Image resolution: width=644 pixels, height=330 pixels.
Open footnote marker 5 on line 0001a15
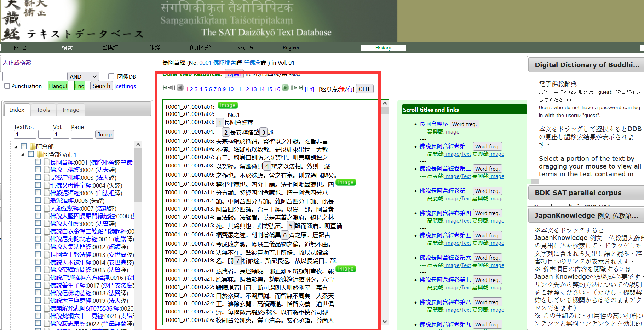tap(291, 226)
